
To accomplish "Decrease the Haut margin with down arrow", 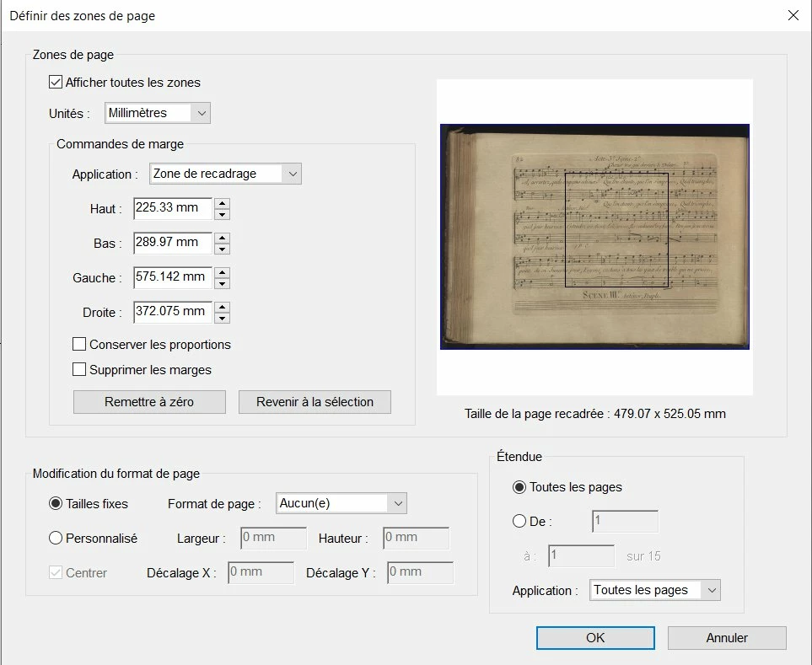I will 222,214.
